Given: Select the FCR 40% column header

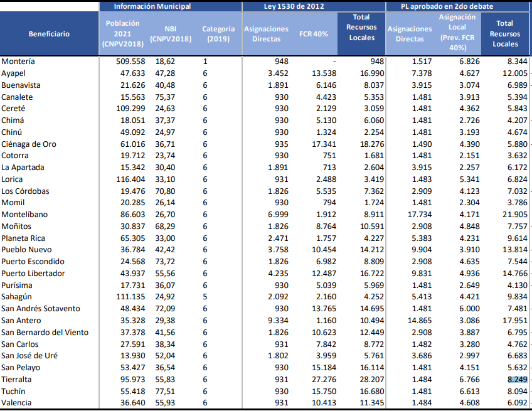Looking at the screenshot, I should coord(314,34).
